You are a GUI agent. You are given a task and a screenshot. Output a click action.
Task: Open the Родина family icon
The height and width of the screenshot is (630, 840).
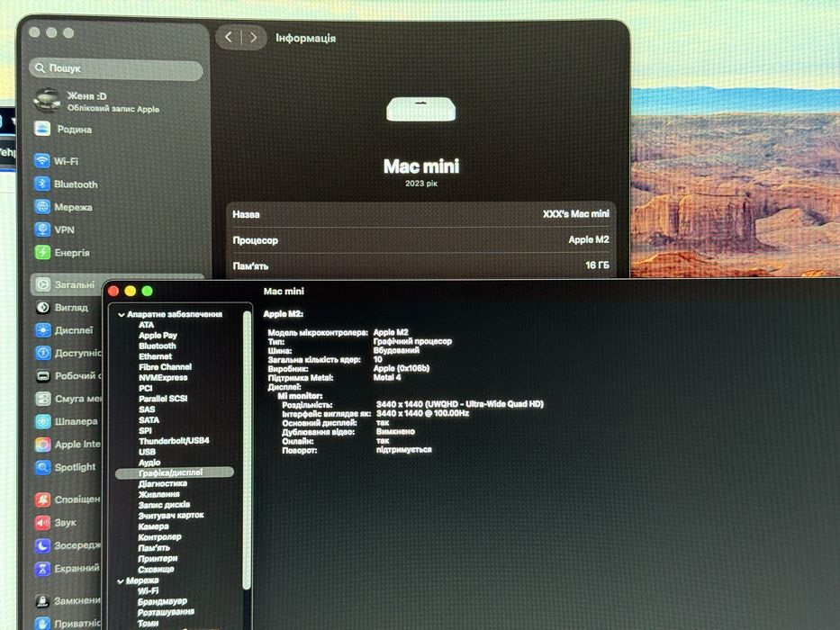pos(42,129)
